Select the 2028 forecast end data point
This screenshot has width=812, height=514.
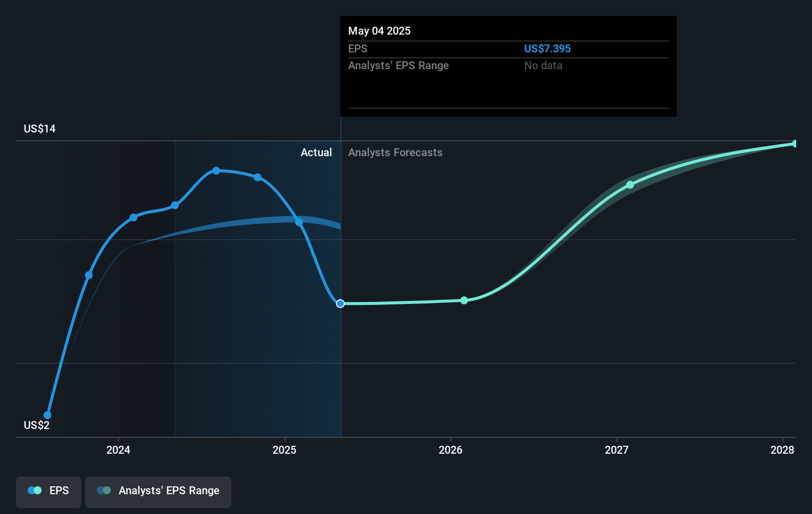[795, 144]
